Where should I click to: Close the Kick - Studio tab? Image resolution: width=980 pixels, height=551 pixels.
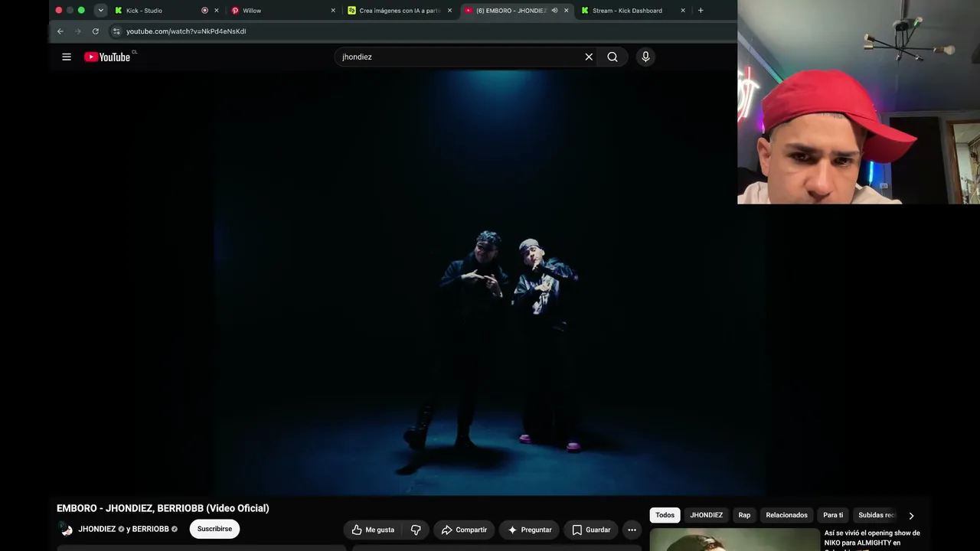217,11
